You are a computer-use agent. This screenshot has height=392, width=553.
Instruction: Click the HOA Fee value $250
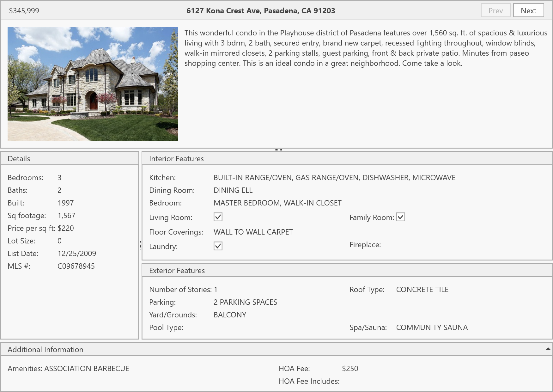click(350, 369)
